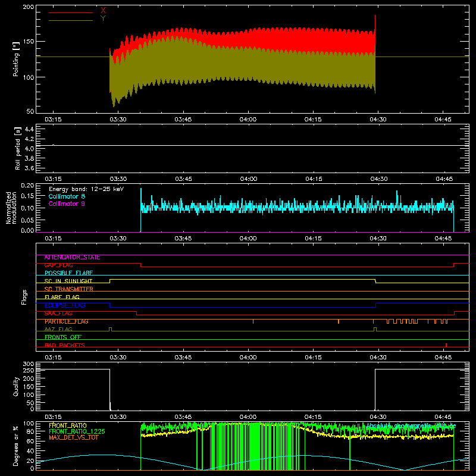Click the 4.0 tick on Roll period axis
The width and height of the screenshot is (476, 476).
coord(29,149)
